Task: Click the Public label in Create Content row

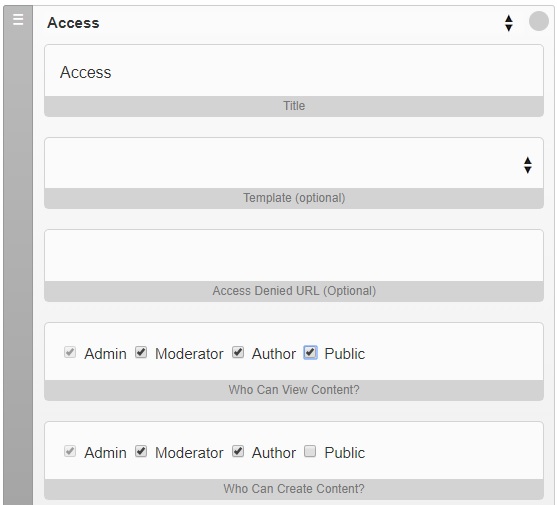Action: (345, 453)
